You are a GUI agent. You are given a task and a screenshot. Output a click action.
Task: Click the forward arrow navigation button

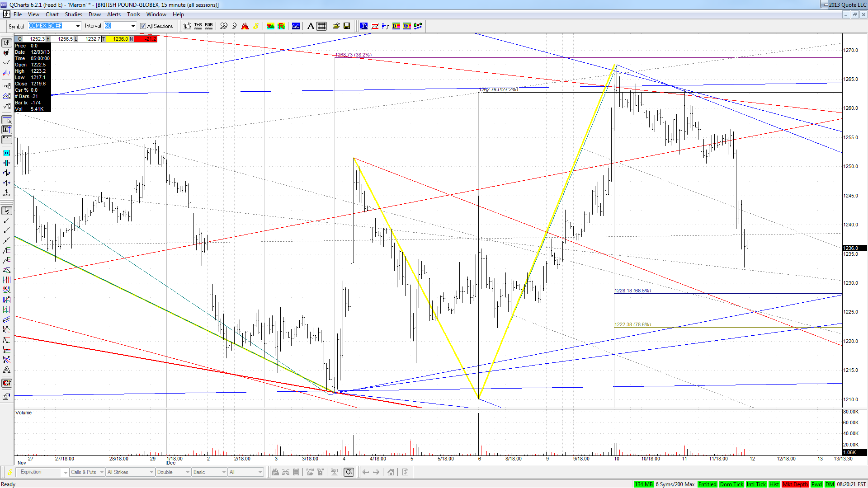click(376, 472)
